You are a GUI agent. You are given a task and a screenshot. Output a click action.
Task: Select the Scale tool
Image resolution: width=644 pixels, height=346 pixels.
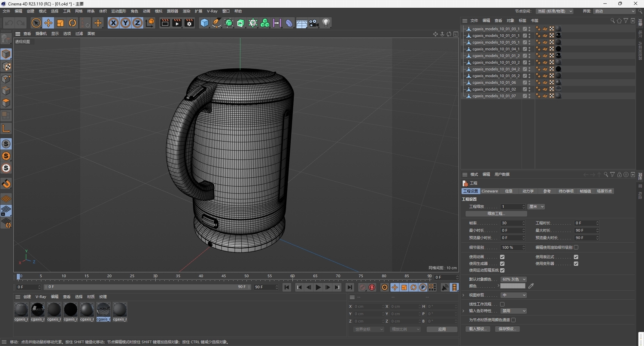pyautogui.click(x=60, y=23)
